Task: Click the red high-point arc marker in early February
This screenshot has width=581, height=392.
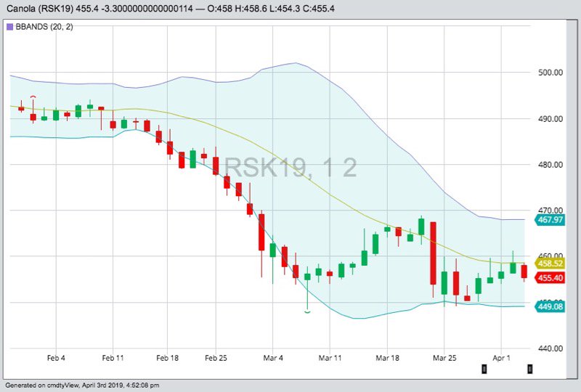Action: coord(33,97)
